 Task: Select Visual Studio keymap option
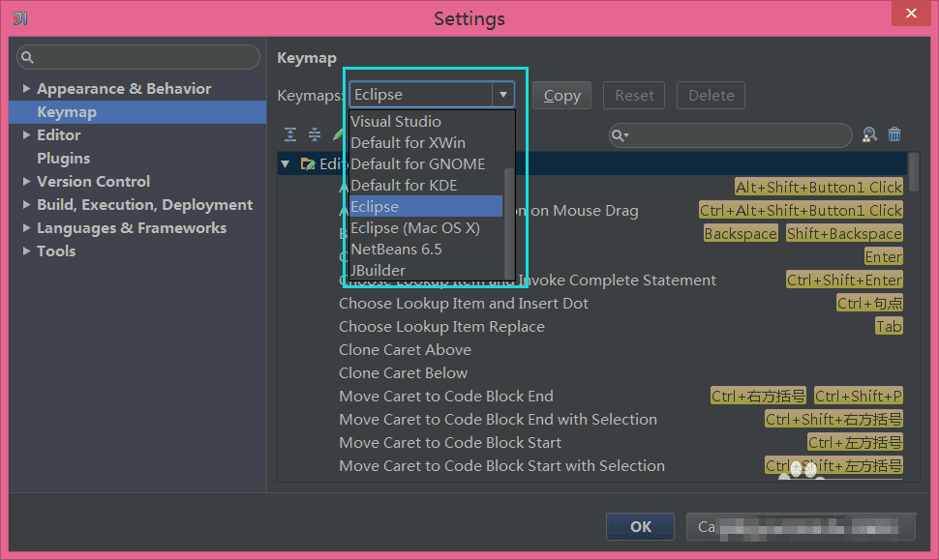coord(426,122)
